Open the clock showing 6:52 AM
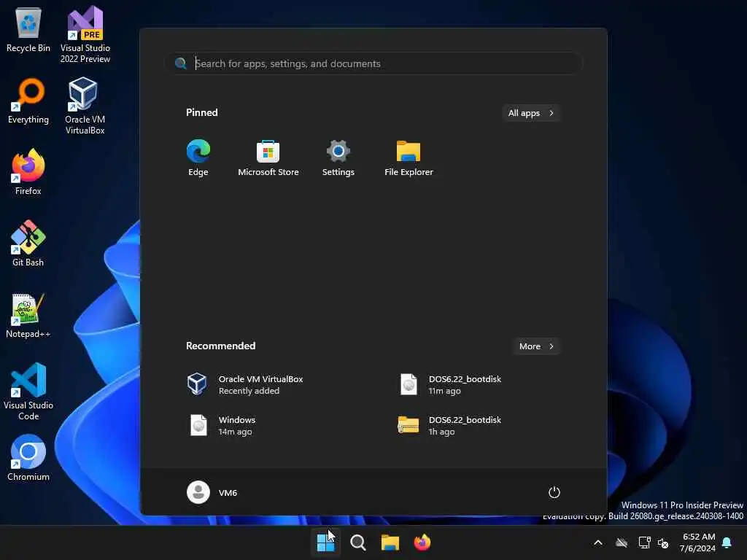Image resolution: width=747 pixels, height=560 pixels. pos(697,542)
